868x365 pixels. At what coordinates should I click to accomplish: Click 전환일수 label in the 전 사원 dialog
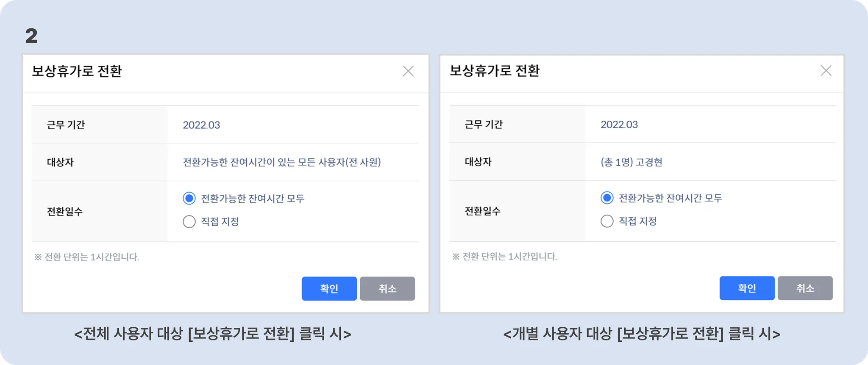pos(64,211)
